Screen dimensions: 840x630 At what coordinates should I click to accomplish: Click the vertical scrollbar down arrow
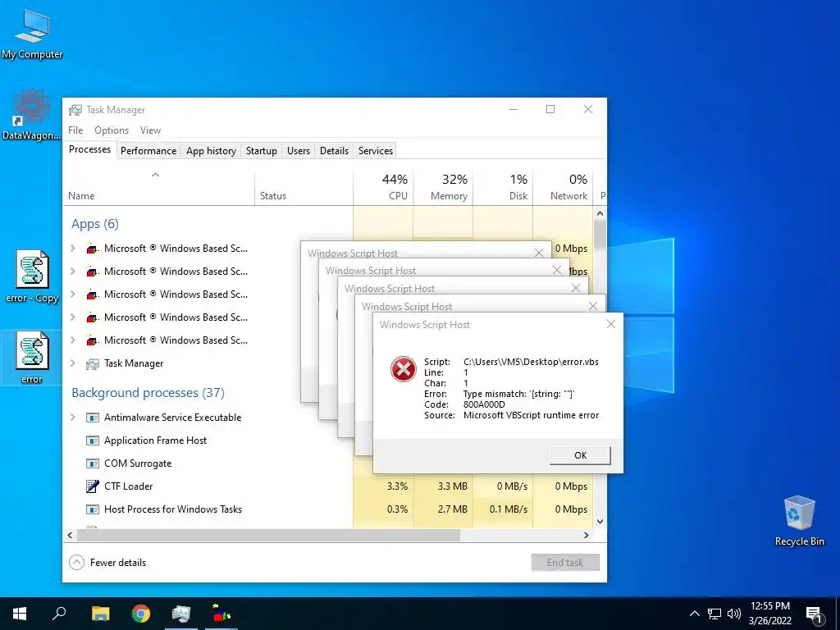(x=600, y=521)
